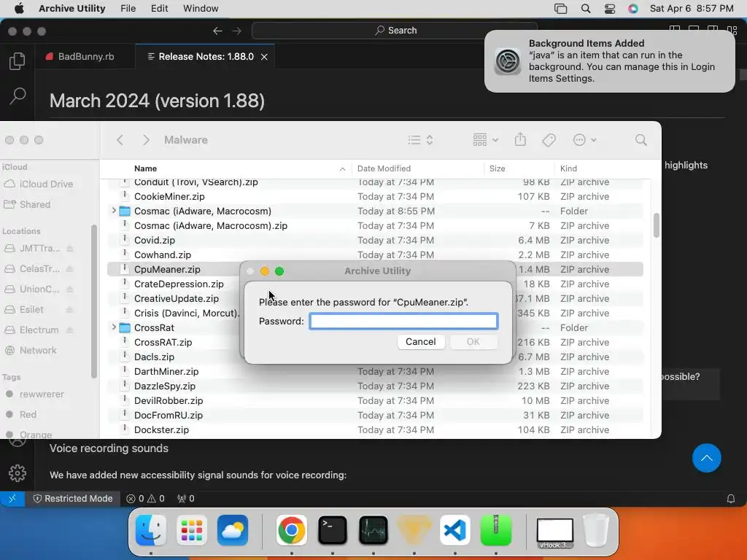Click VS Code Search command bar
The image size is (747, 560).
pos(395,31)
